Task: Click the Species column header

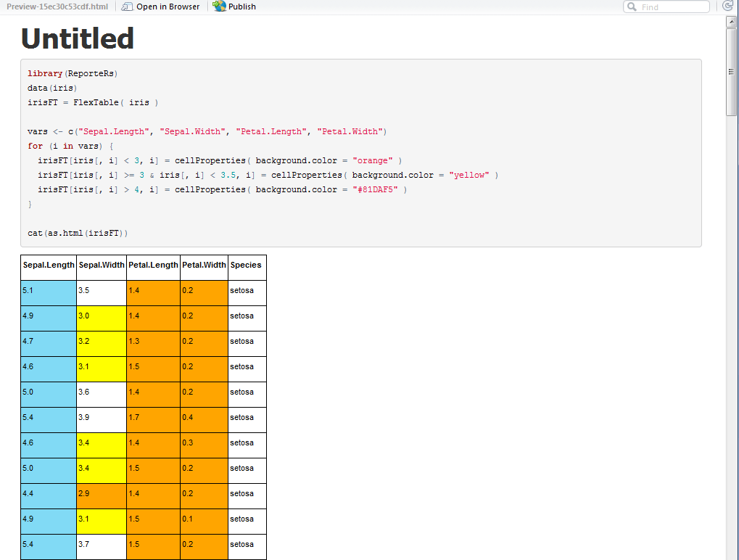Action: pos(247,266)
